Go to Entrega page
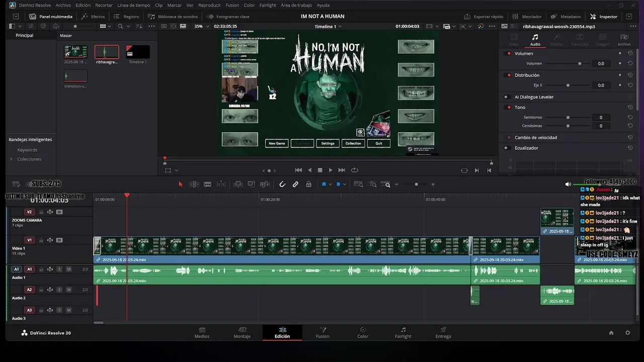 click(x=443, y=332)
